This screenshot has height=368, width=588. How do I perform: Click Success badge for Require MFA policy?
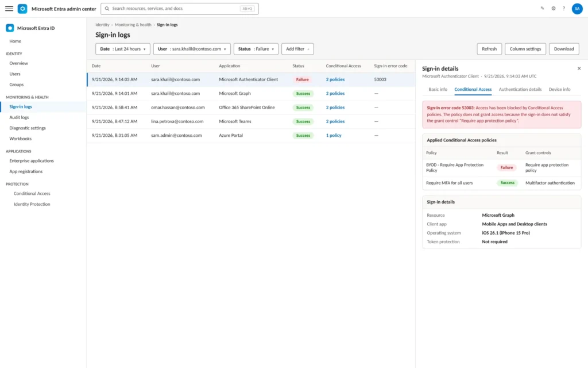click(x=507, y=183)
